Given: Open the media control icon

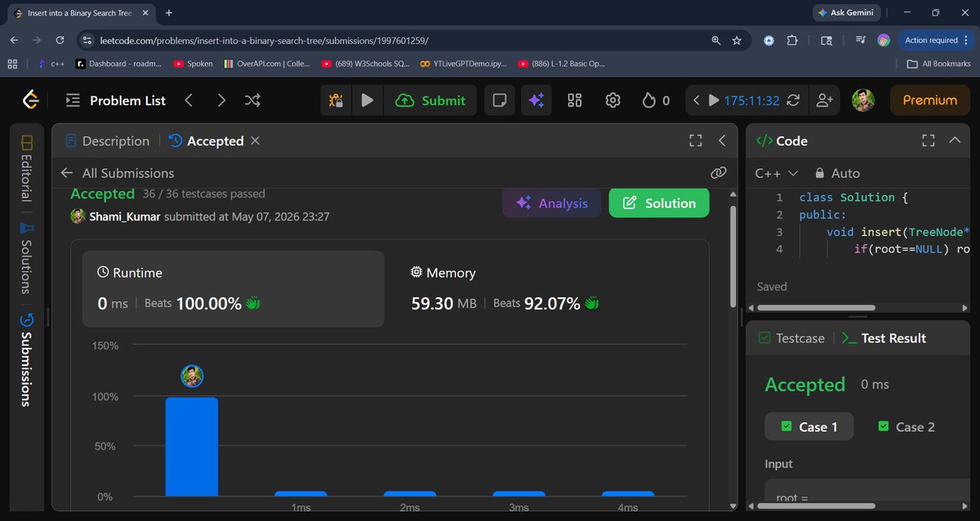Looking at the screenshot, I should [x=861, y=40].
